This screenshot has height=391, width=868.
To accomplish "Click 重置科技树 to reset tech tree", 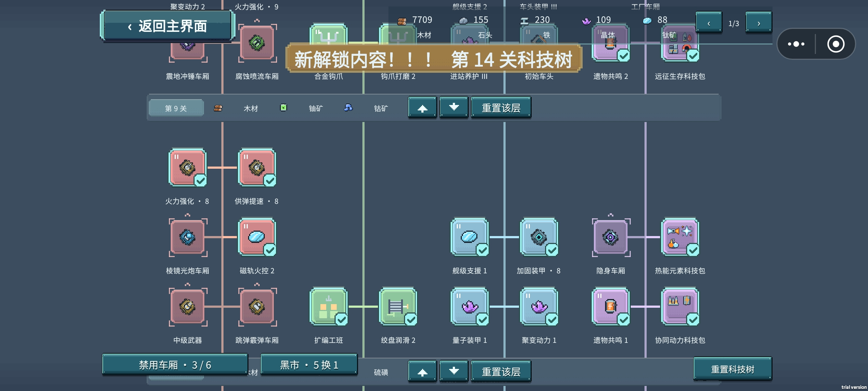I will 733,369.
